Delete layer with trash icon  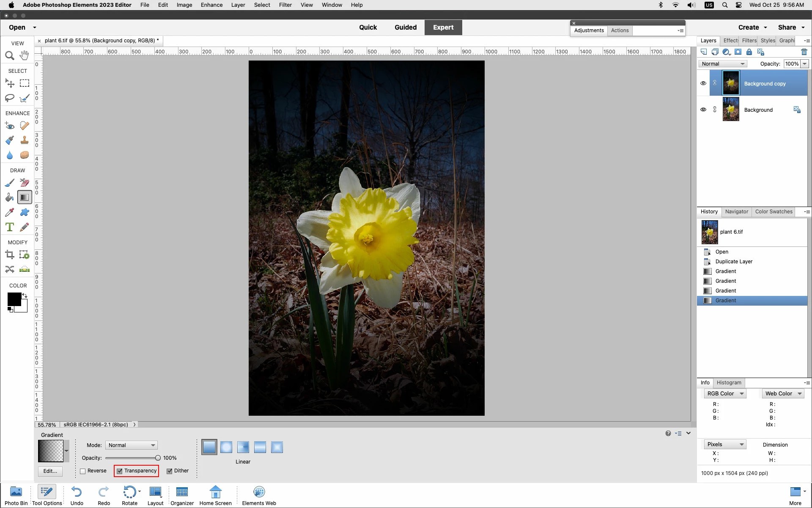(x=804, y=52)
